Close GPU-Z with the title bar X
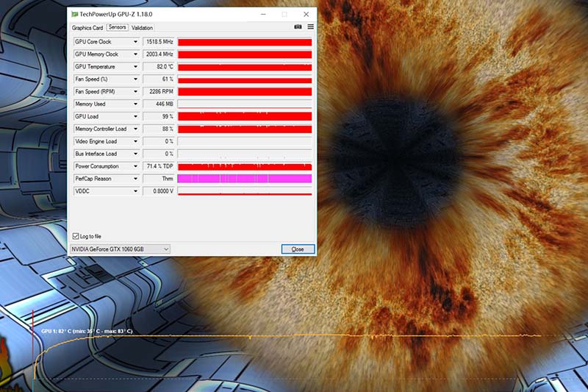 [306, 14]
